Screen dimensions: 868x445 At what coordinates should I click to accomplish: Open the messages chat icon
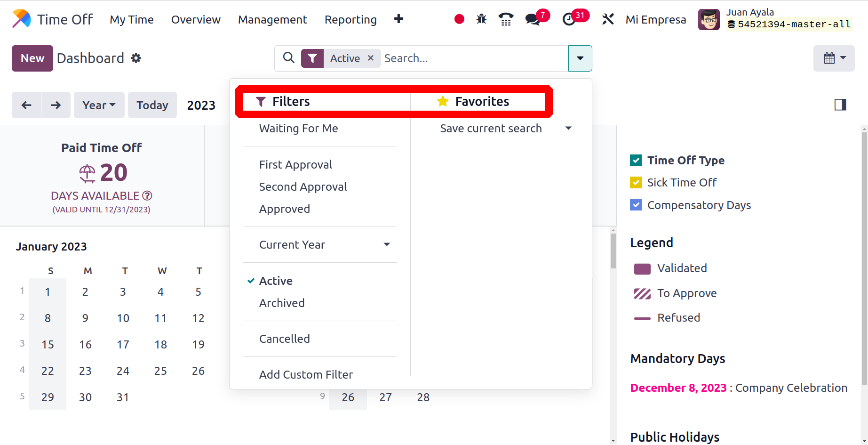(x=533, y=19)
